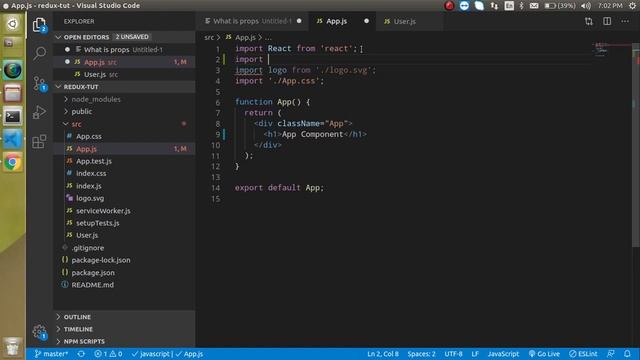Open Terminal from the Ubuntu dock
This screenshot has height=360, width=640.
[x=13, y=117]
